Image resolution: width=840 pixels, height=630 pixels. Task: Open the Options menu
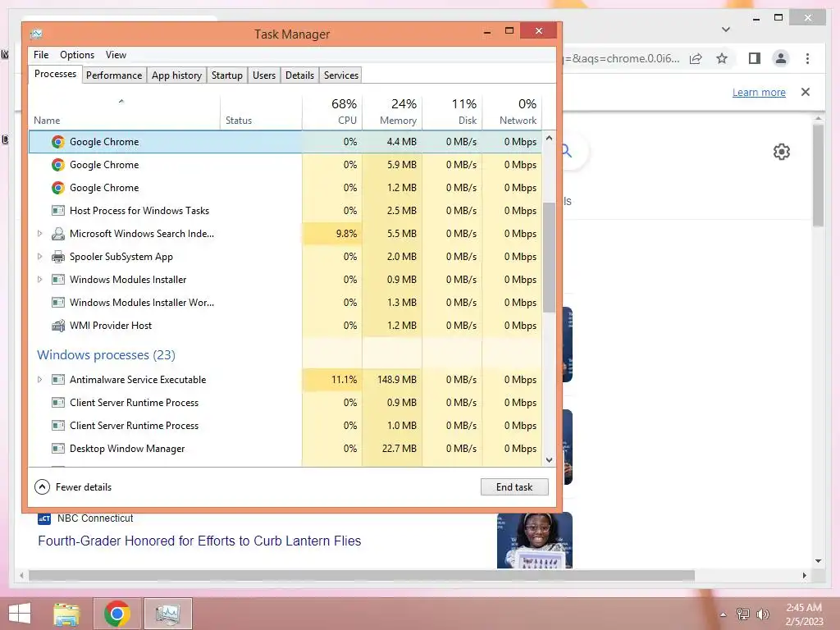[x=77, y=55]
